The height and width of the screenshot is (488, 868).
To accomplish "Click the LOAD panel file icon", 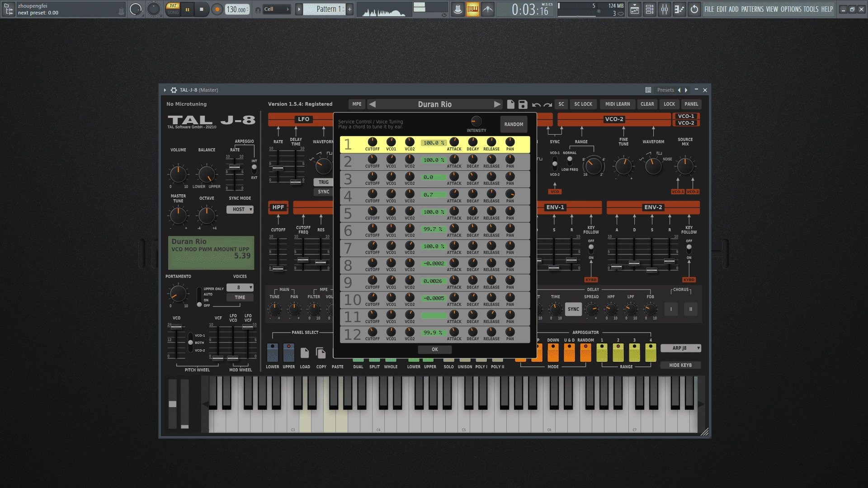I will pyautogui.click(x=305, y=353).
